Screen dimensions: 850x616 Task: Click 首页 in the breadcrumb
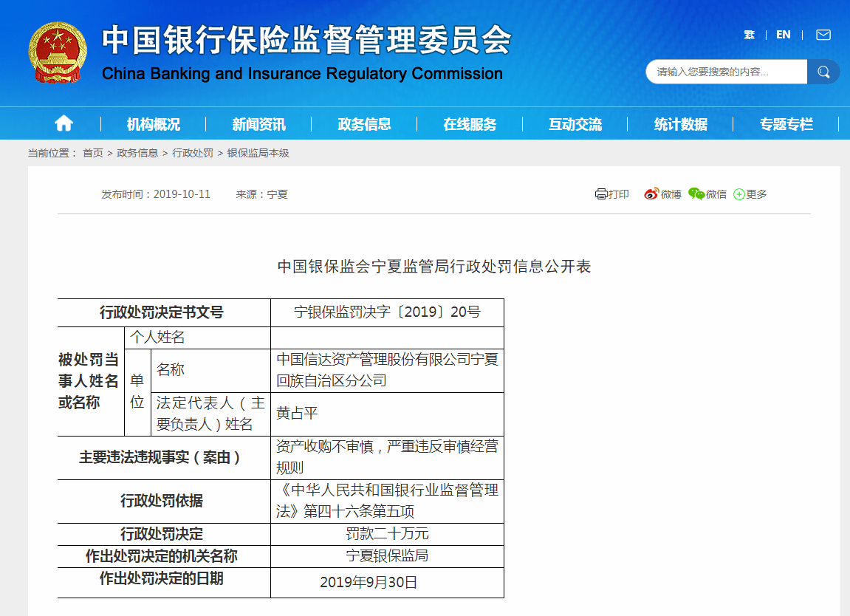tap(93, 154)
